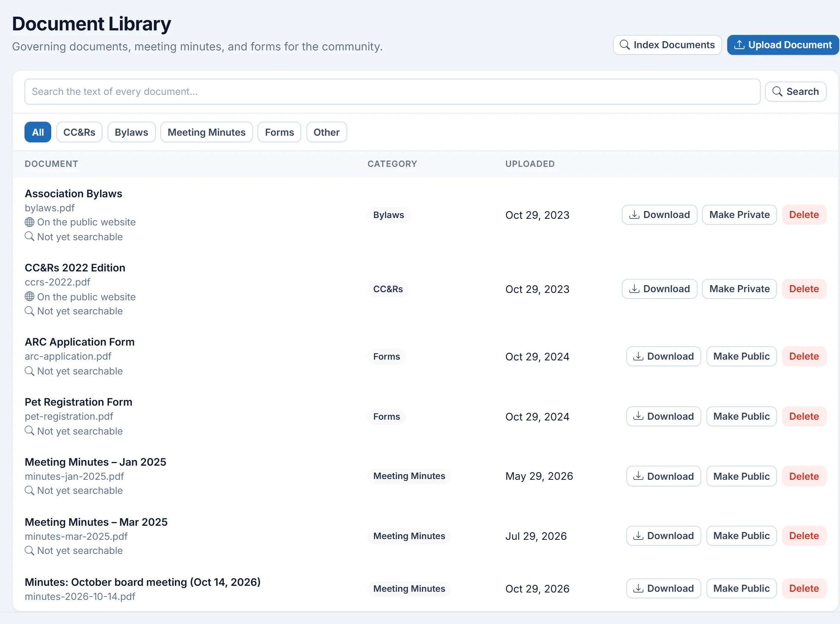Click the CC&Rs 2022 Edition title
The image size is (840, 624).
click(x=75, y=268)
